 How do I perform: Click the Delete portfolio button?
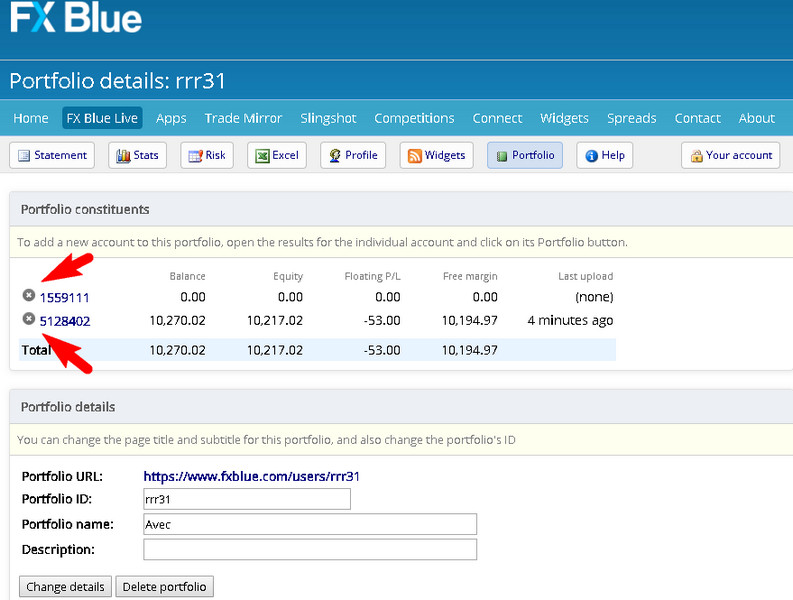coord(164,587)
